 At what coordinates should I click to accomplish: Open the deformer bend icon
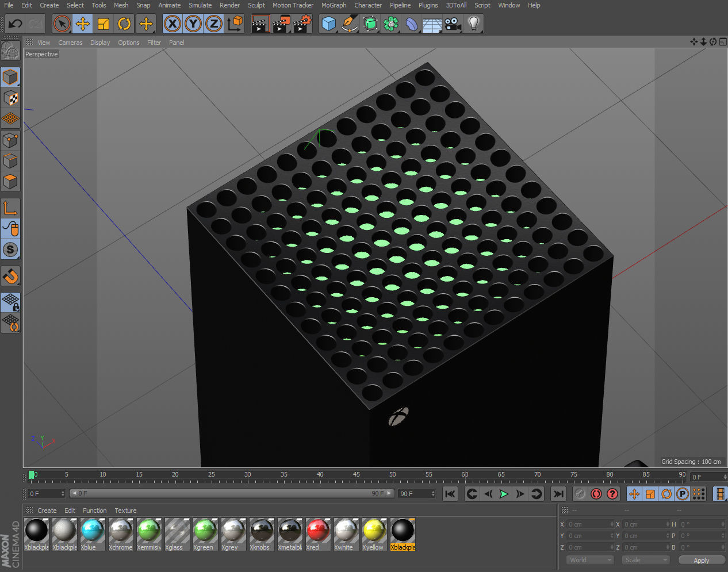[x=412, y=24]
